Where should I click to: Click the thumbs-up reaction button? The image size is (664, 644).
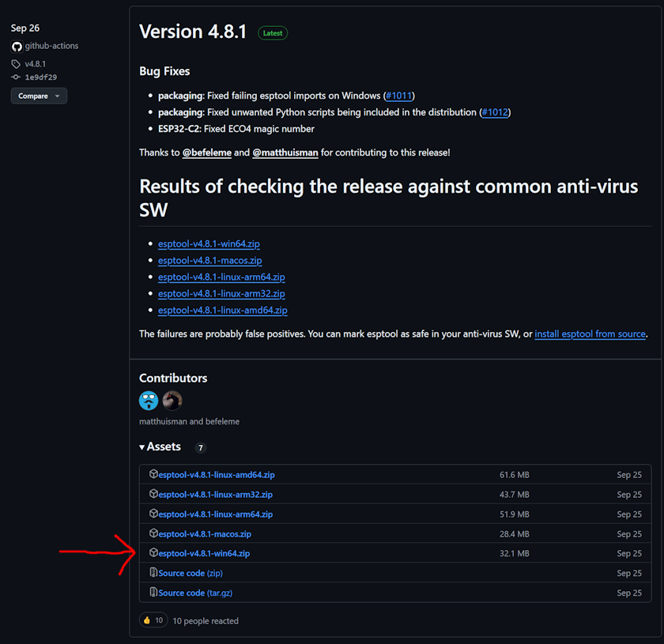pos(153,620)
